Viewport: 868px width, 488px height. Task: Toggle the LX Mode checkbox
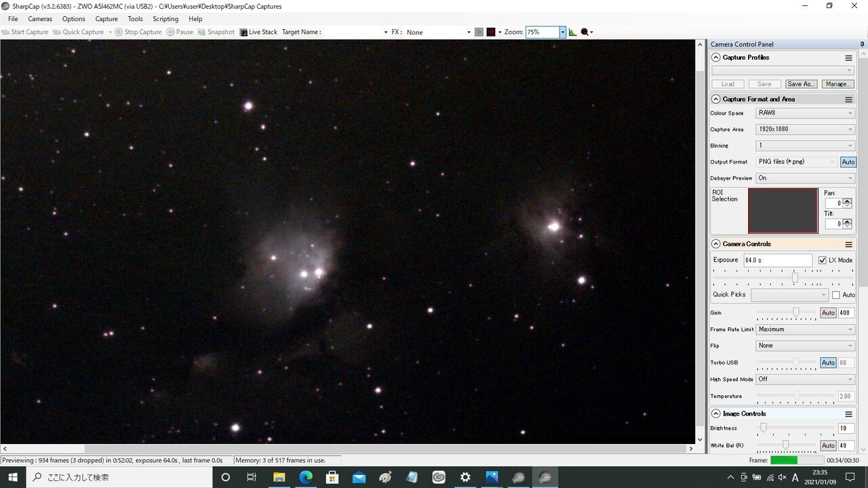tap(823, 260)
